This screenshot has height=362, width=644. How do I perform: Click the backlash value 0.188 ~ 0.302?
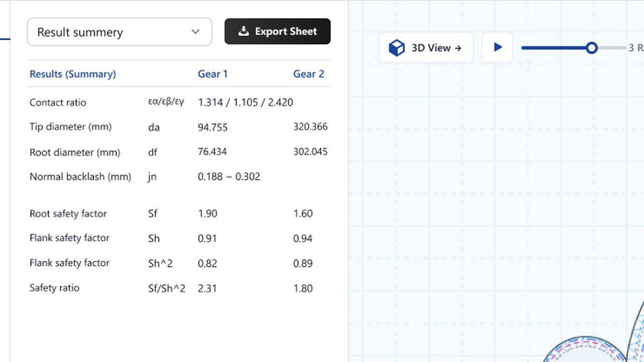[x=229, y=176]
